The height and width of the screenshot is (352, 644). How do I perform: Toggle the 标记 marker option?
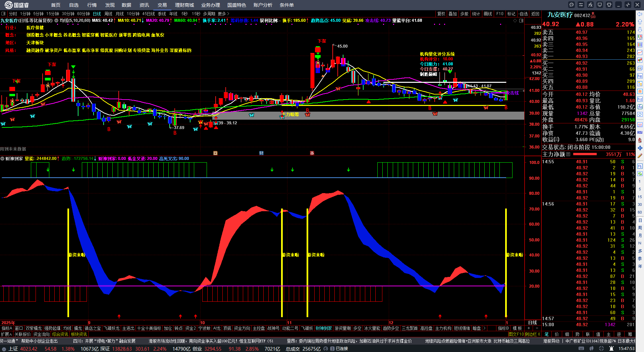pyautogui.click(x=511, y=14)
